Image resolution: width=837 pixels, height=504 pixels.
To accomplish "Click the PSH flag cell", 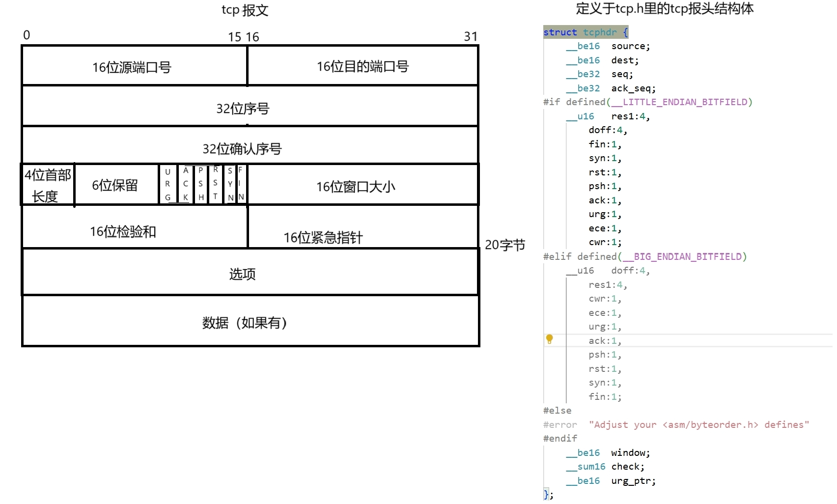I will coord(200,185).
